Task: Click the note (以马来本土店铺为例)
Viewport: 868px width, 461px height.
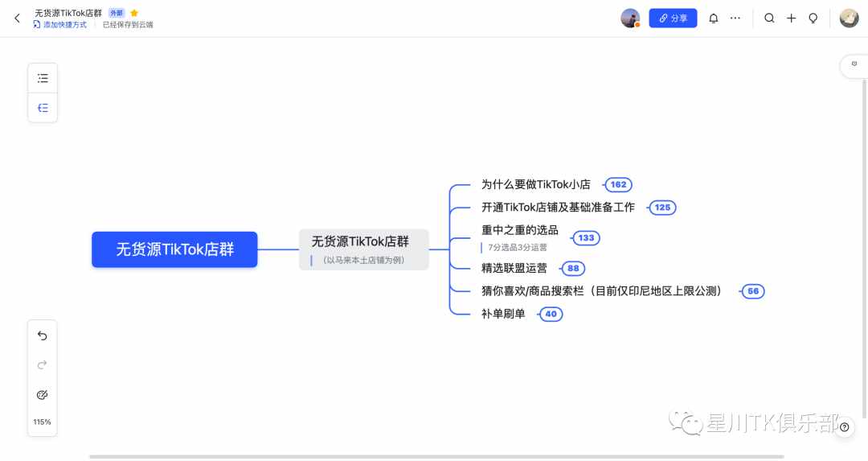Action: [x=363, y=260]
